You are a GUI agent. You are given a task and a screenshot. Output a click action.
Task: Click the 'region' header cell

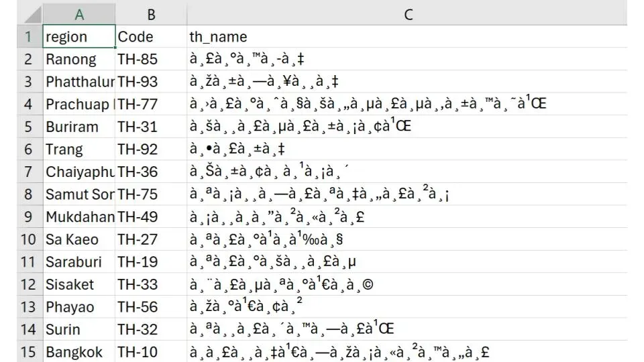pyautogui.click(x=79, y=36)
